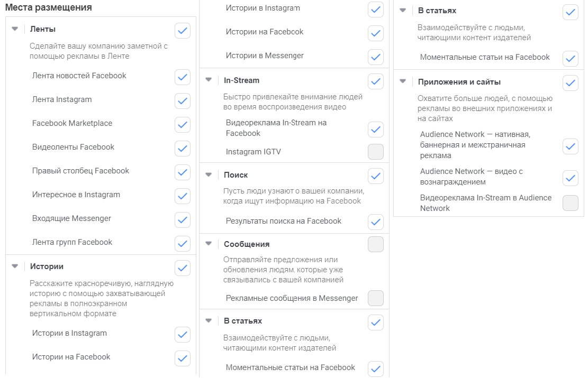Toggle Истории в Messenger checkbox

coord(376,57)
